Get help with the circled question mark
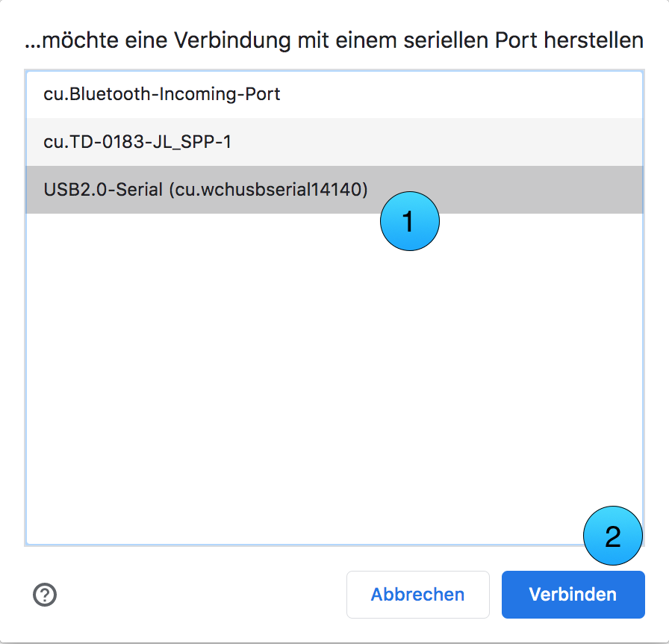Viewport: 669px width, 644px height. point(45,595)
